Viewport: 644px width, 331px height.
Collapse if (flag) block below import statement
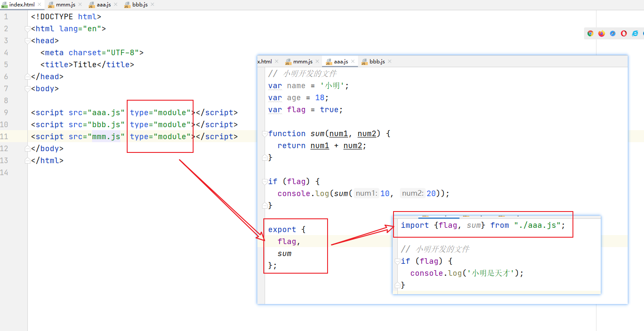(398, 261)
